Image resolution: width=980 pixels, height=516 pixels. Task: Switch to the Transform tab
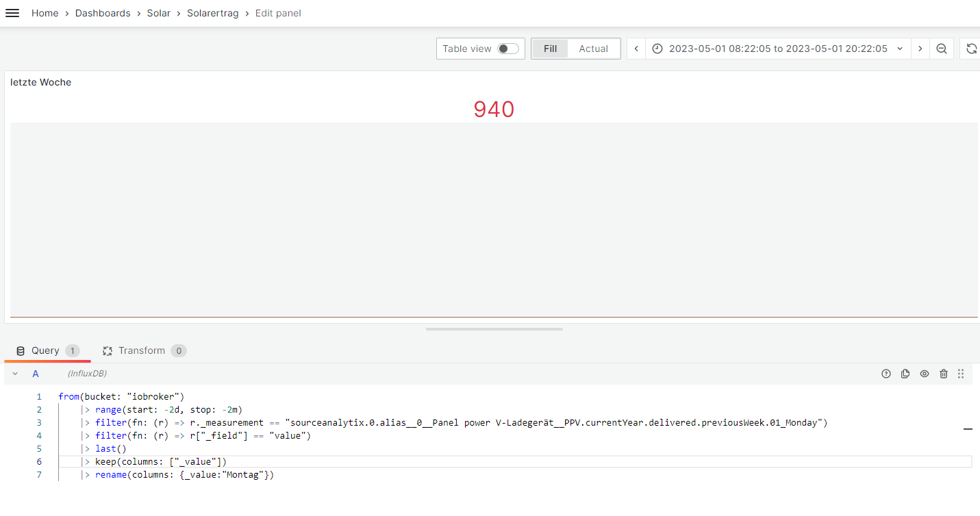145,350
